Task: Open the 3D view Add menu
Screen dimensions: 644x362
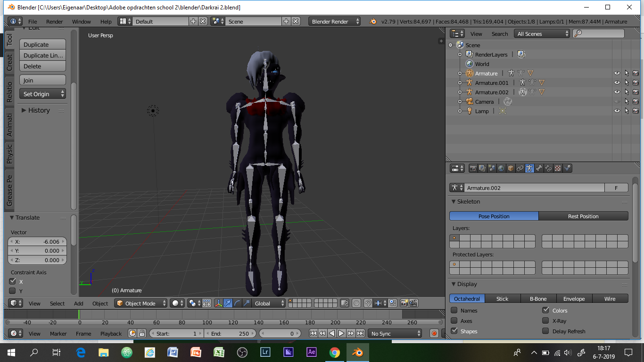Action: tap(79, 304)
